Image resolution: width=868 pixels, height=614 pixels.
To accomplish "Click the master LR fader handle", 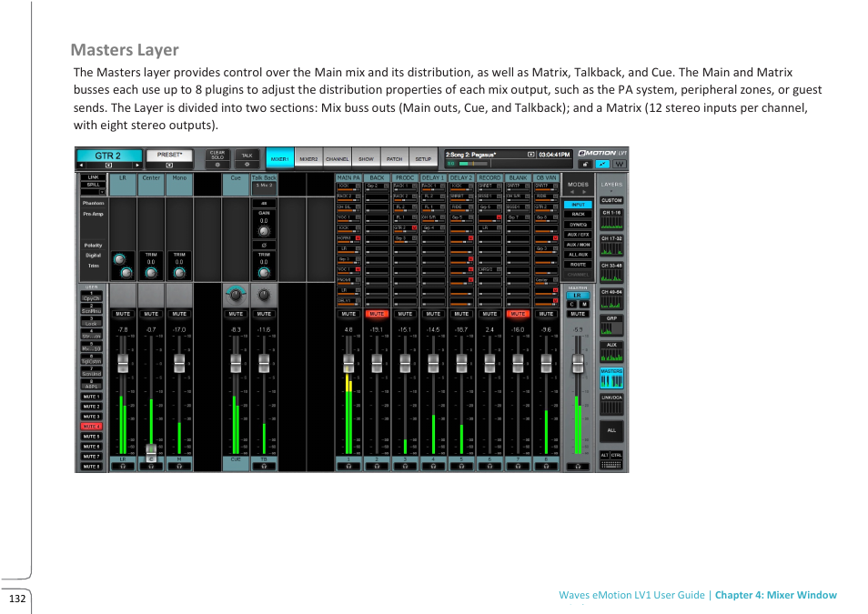I will point(578,364).
